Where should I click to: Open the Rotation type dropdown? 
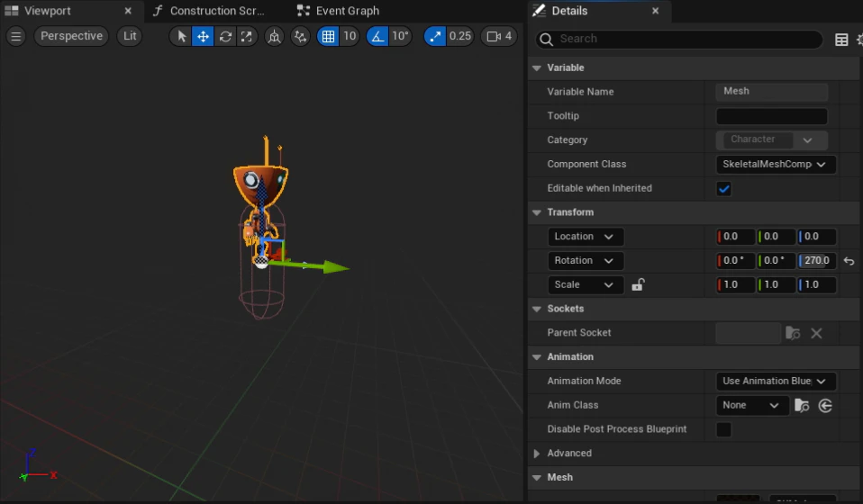click(x=585, y=260)
